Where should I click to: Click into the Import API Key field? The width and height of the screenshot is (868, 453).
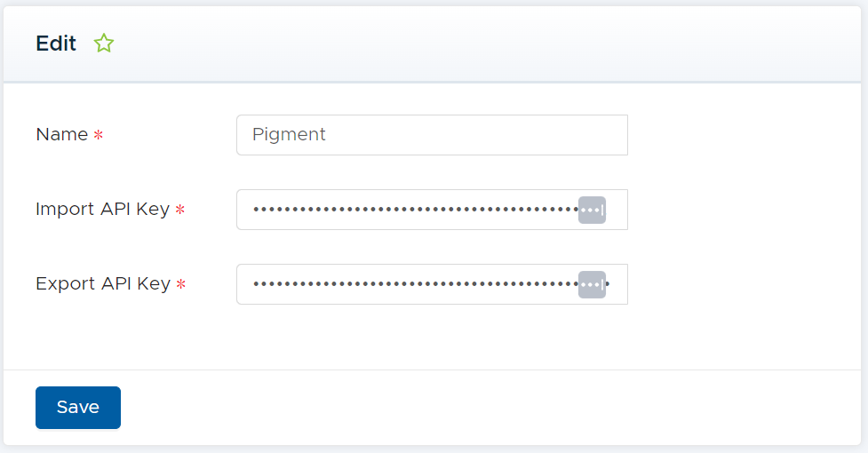(409, 210)
